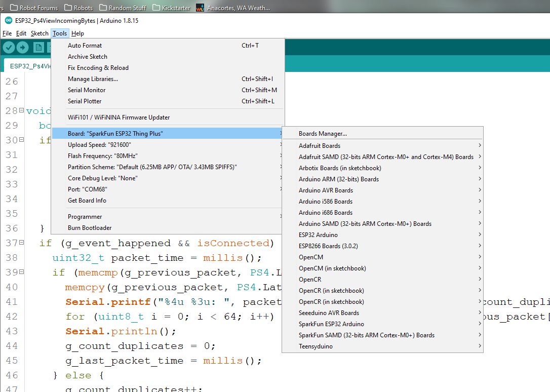
Task: Click the Upload arrow button
Action: [23, 47]
